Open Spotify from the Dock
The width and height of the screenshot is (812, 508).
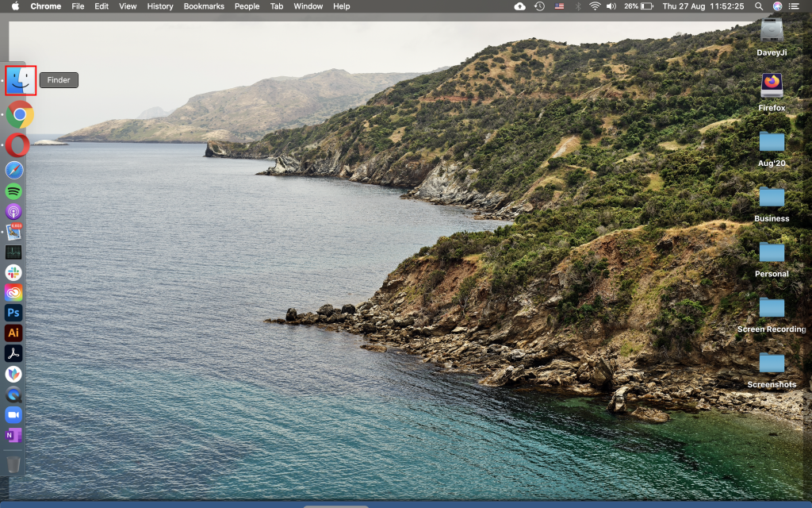pyautogui.click(x=13, y=191)
